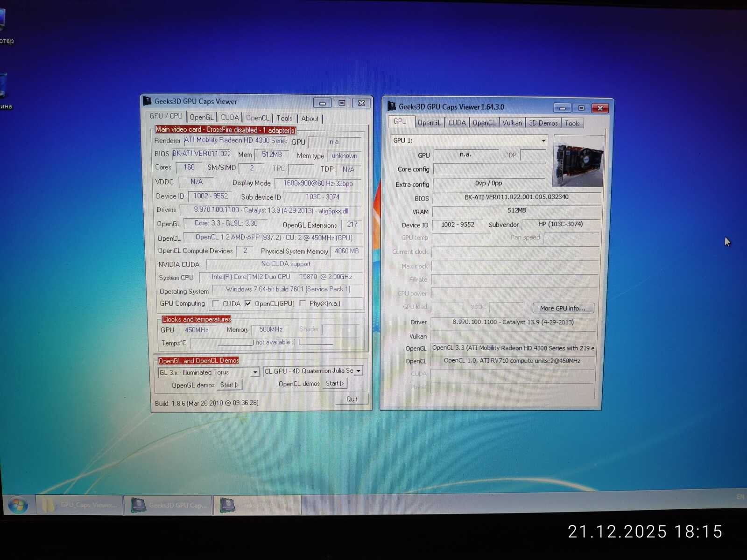Select the GPU / CPU tab in the build 1.8.6 window
This screenshot has height=560, width=747.
(166, 116)
